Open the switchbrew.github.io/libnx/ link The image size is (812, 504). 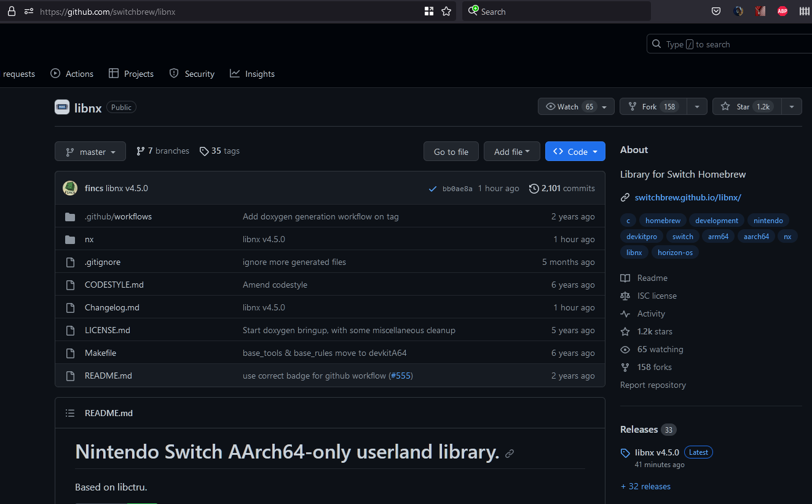pyautogui.click(x=688, y=197)
